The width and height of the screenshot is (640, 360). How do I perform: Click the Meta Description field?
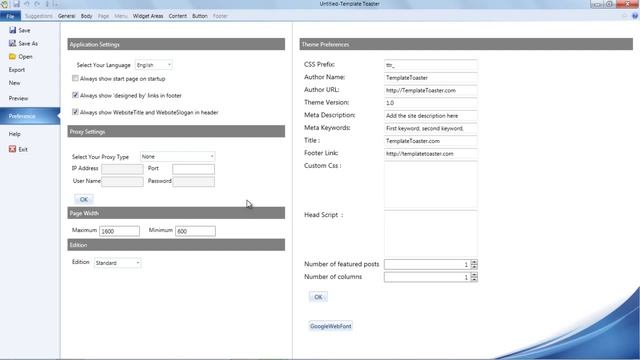tap(431, 116)
